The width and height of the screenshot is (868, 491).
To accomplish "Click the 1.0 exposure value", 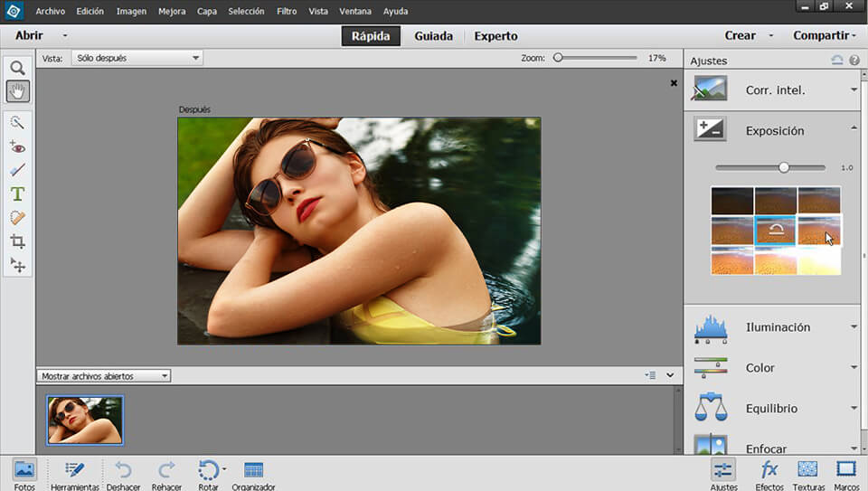I will 847,167.
